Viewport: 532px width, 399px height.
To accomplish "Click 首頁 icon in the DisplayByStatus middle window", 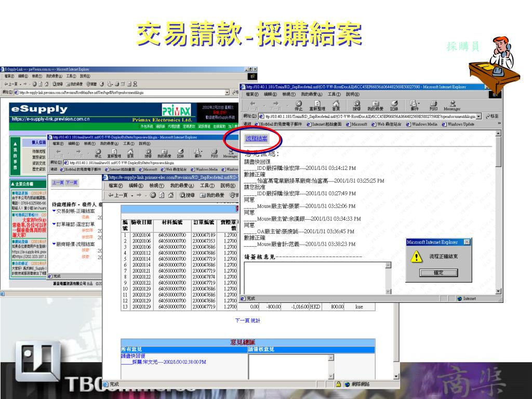I will (x=130, y=153).
